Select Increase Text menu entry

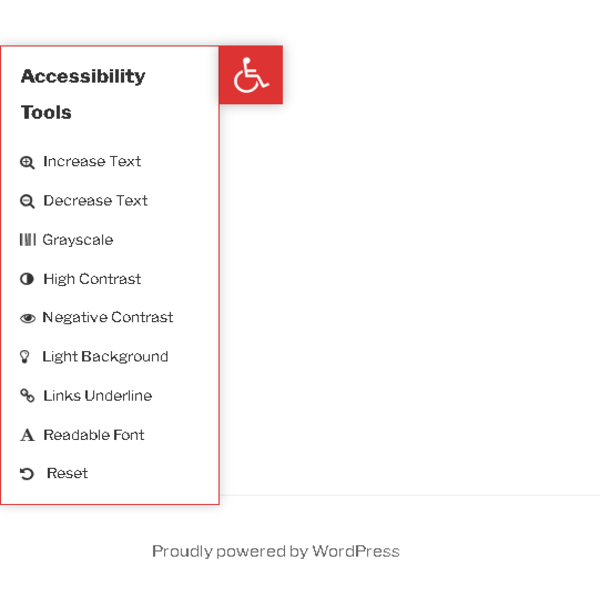(x=92, y=161)
